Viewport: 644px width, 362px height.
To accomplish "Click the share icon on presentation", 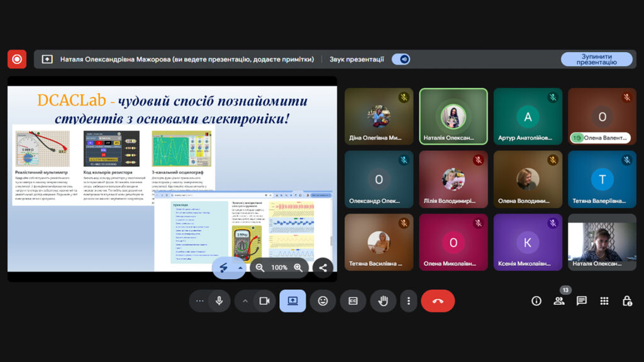I will [323, 268].
